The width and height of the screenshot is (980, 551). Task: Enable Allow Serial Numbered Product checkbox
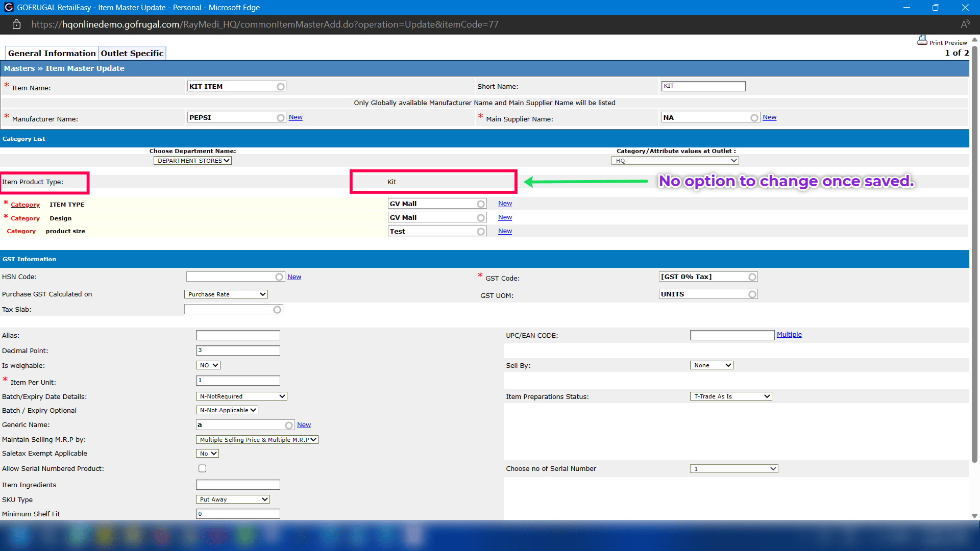pyautogui.click(x=203, y=468)
